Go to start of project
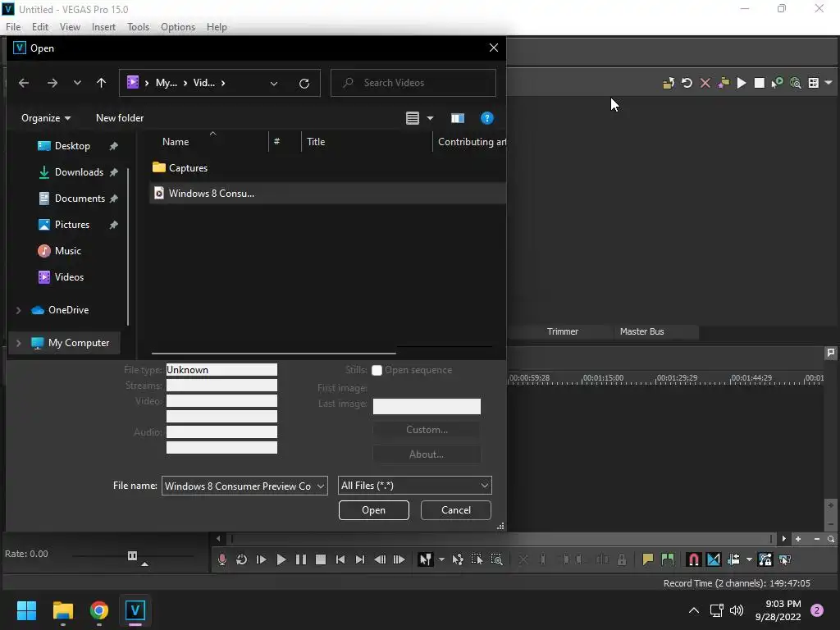The image size is (840, 630). pyautogui.click(x=340, y=559)
